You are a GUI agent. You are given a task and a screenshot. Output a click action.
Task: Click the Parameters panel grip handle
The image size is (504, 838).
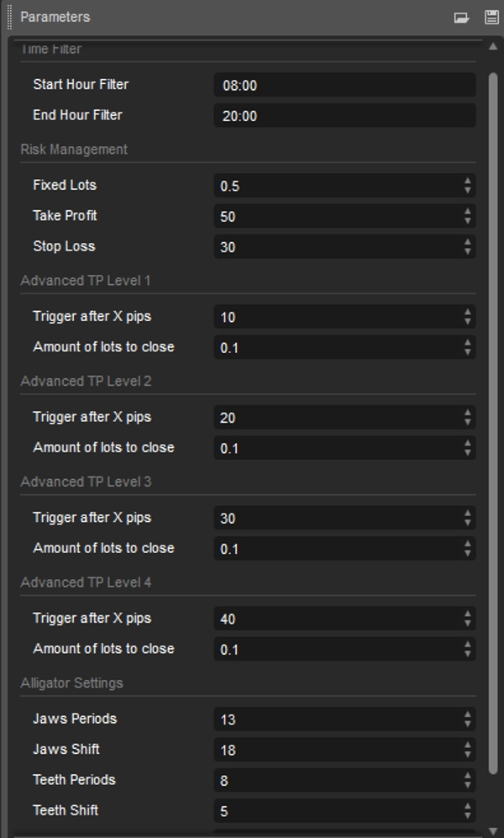pyautogui.click(x=9, y=17)
